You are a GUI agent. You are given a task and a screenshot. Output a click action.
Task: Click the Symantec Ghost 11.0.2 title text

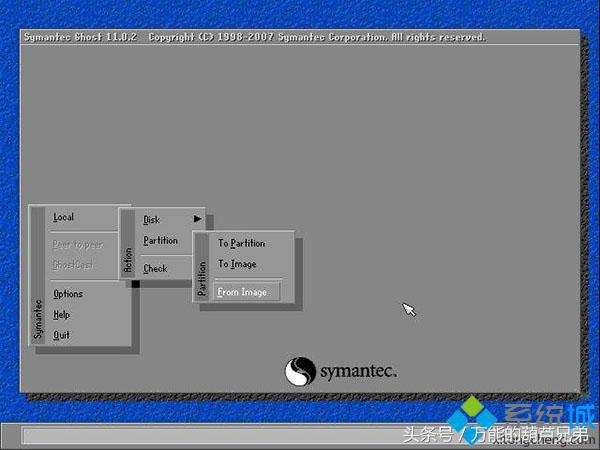(80, 37)
